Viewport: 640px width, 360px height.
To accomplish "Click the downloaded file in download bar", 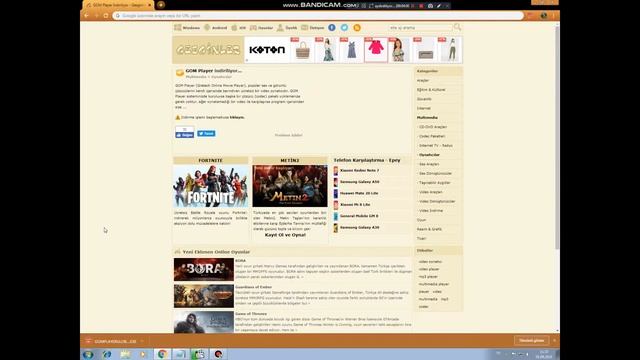I will 111,341.
